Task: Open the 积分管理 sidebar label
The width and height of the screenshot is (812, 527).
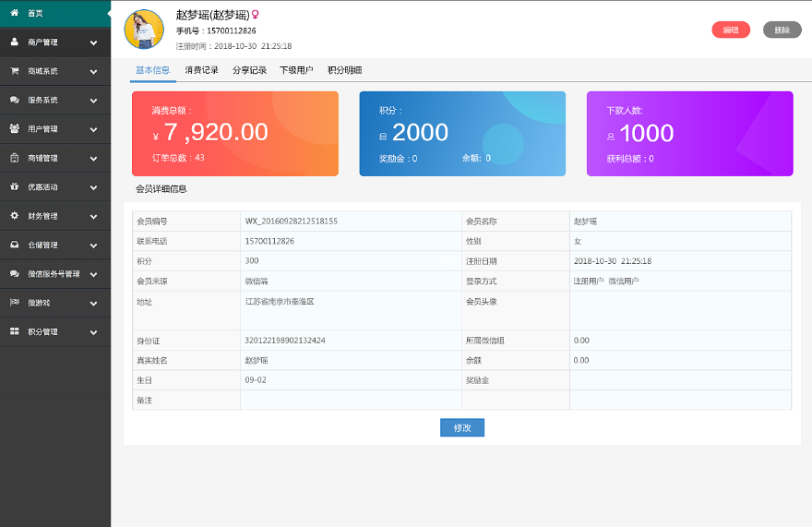Action: tap(42, 331)
